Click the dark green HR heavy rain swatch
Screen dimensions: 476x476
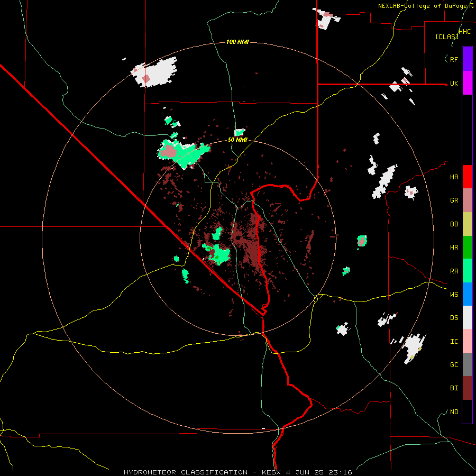pos(467,247)
